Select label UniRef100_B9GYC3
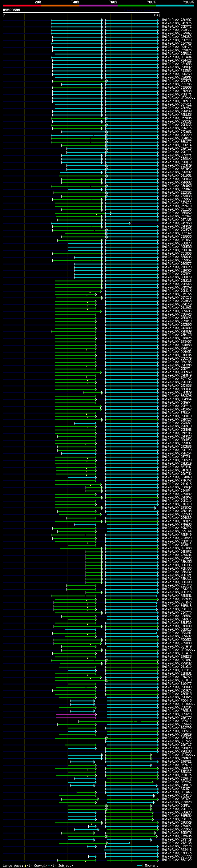 (177, 40)
